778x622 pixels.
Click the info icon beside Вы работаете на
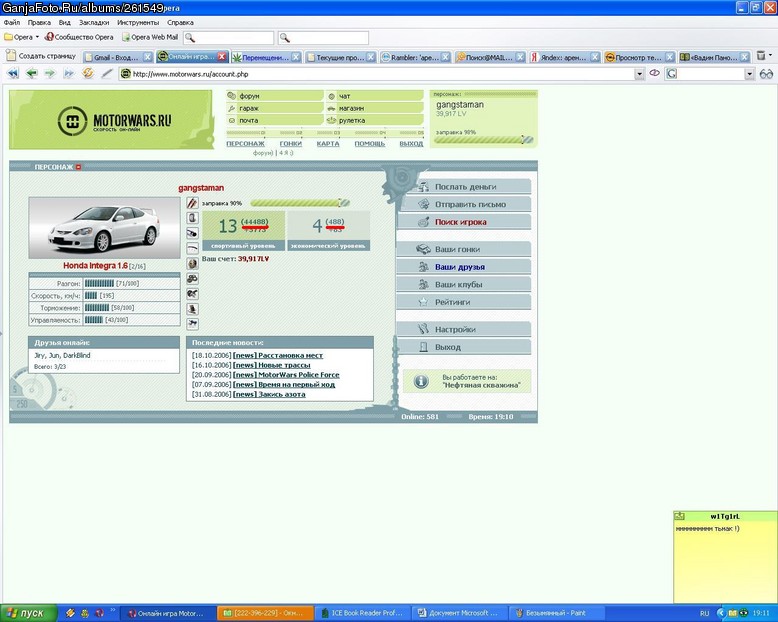[421, 381]
